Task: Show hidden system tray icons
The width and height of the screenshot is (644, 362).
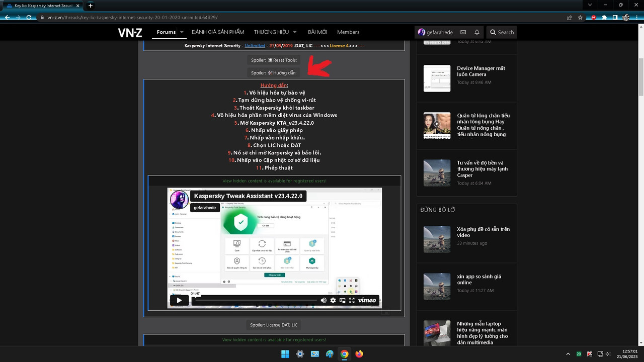Action: pyautogui.click(x=568, y=354)
